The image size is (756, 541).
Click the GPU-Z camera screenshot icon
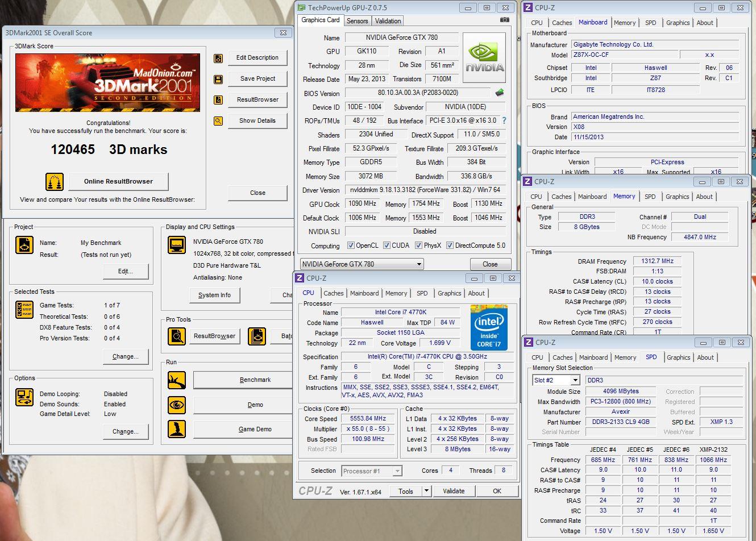(x=504, y=20)
